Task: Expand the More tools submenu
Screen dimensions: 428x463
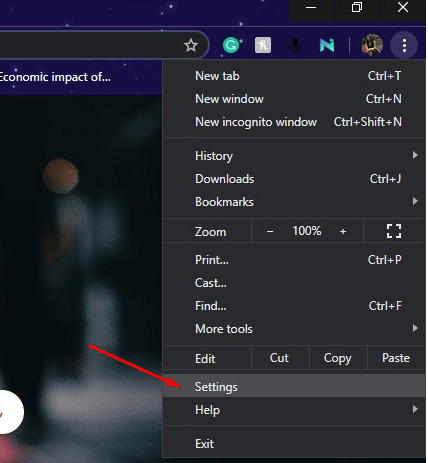Action: coord(294,329)
